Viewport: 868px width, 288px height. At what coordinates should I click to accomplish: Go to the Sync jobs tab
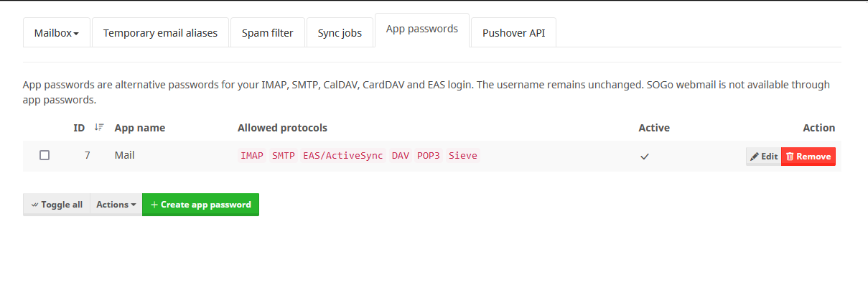click(340, 33)
